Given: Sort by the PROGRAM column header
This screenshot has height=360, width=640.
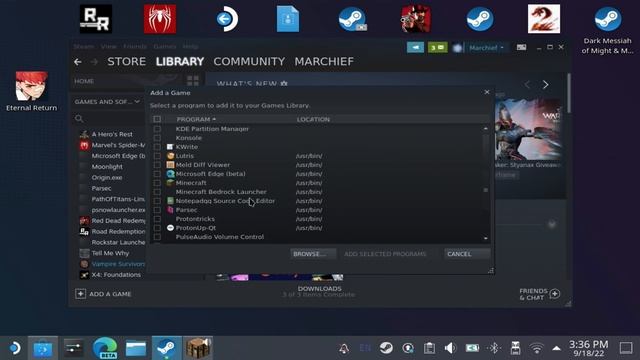Looking at the screenshot, I should [x=196, y=119].
